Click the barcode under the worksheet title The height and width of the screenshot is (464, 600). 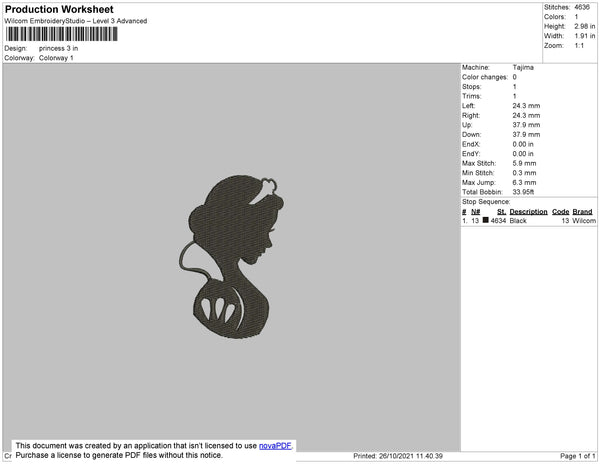tap(62, 34)
